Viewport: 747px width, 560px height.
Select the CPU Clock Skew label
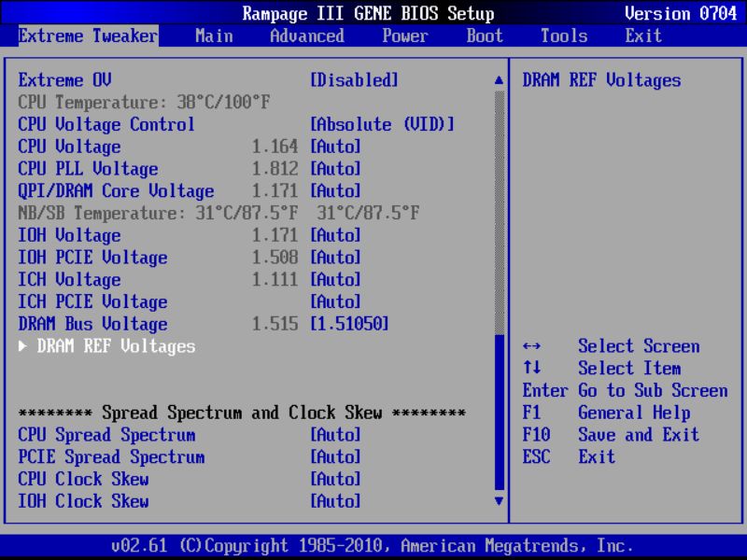83,479
